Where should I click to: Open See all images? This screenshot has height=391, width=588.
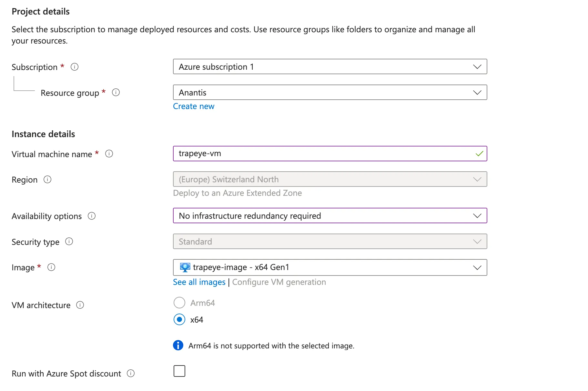click(199, 282)
